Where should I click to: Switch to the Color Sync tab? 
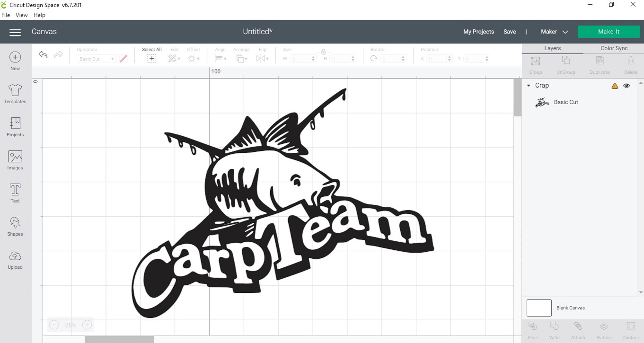click(614, 48)
